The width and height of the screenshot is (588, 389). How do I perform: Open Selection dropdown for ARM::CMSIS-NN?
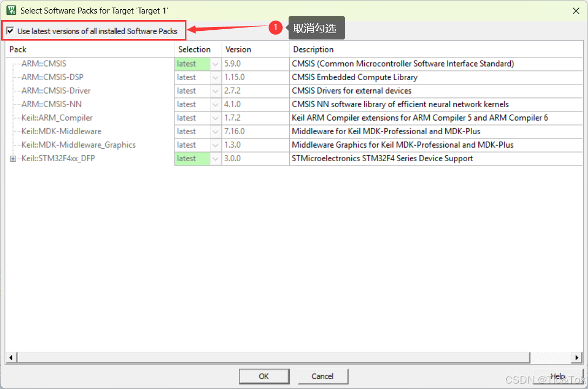(x=216, y=105)
